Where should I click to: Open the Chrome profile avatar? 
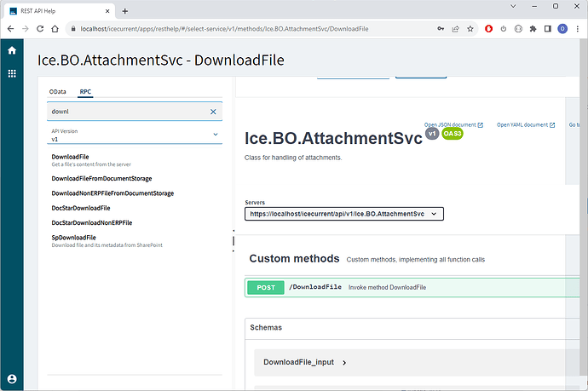(x=562, y=29)
